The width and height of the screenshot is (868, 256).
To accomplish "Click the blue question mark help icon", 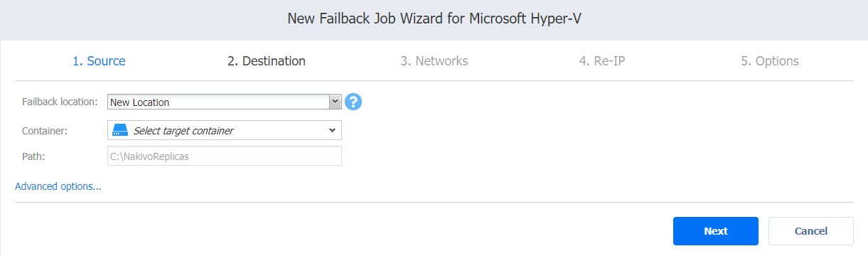I will pyautogui.click(x=353, y=102).
